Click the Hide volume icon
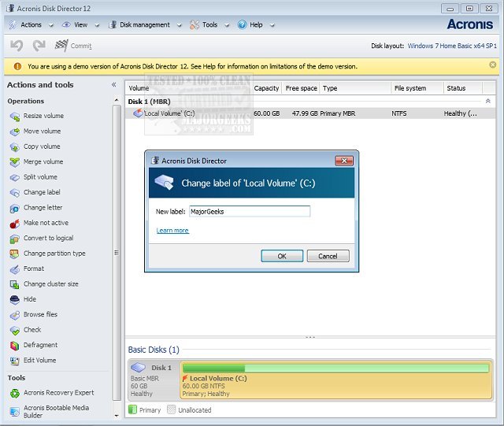The image size is (504, 426). [15, 299]
